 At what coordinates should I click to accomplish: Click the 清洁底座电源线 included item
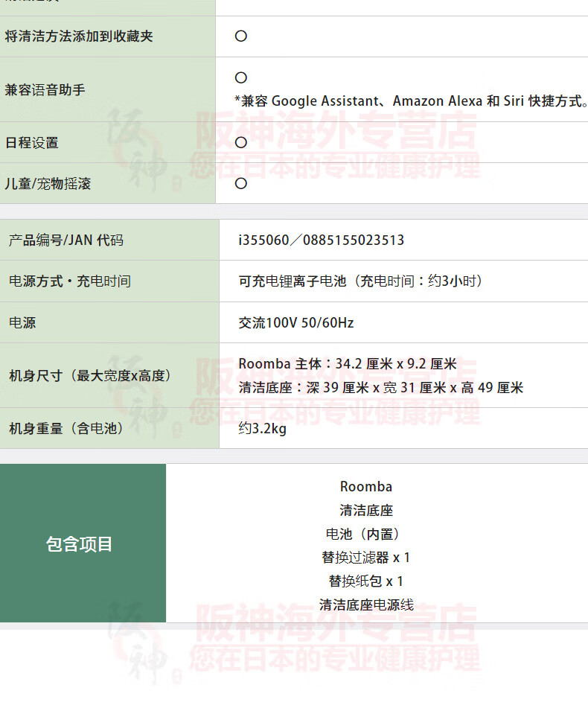tap(366, 605)
